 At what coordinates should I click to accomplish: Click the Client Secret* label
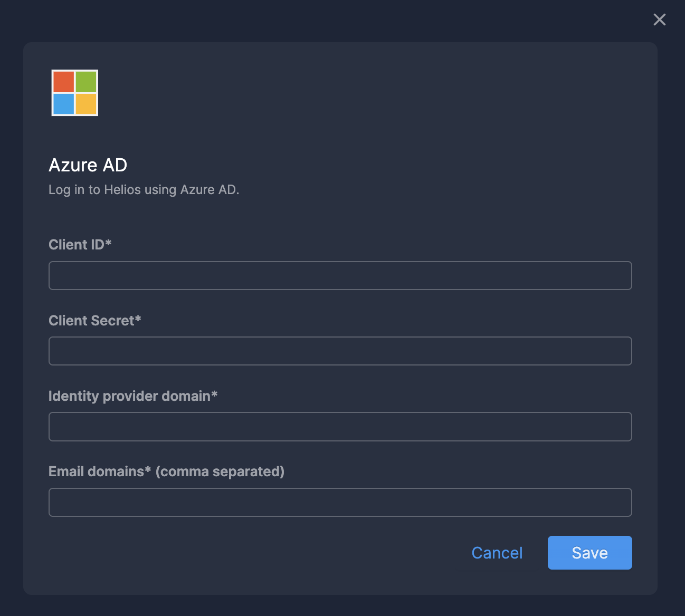point(95,321)
